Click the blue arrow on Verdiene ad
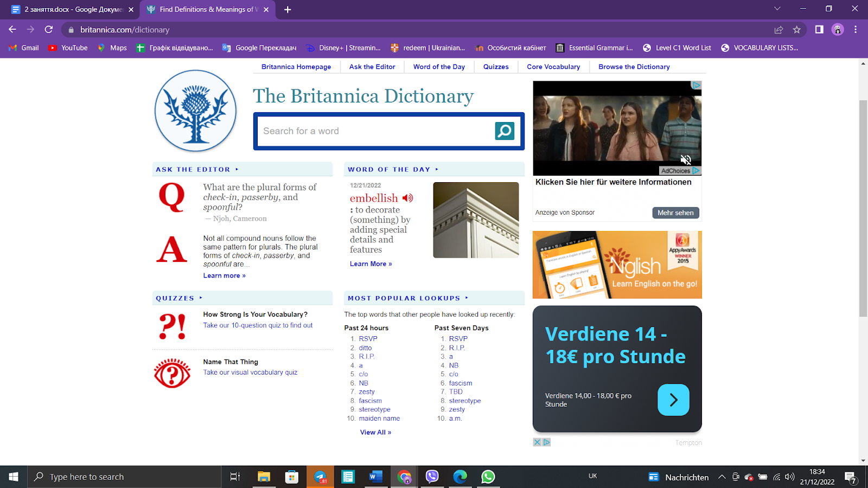868x488 pixels. click(673, 400)
